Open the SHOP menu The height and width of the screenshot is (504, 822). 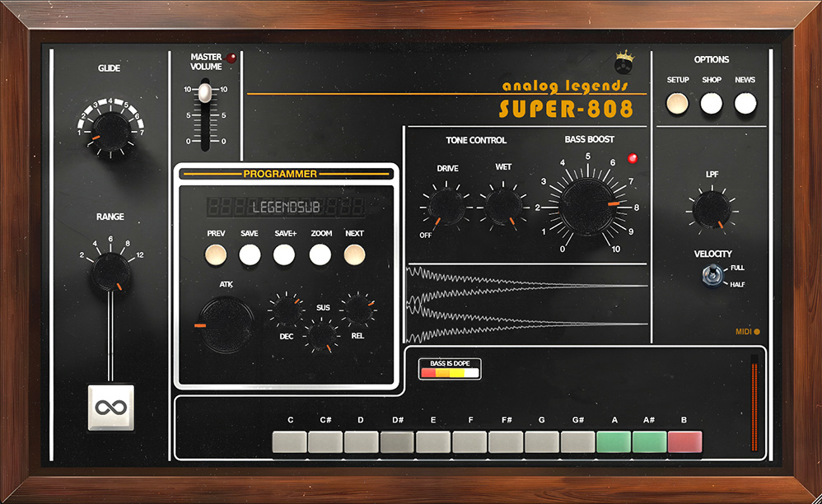[x=711, y=102]
